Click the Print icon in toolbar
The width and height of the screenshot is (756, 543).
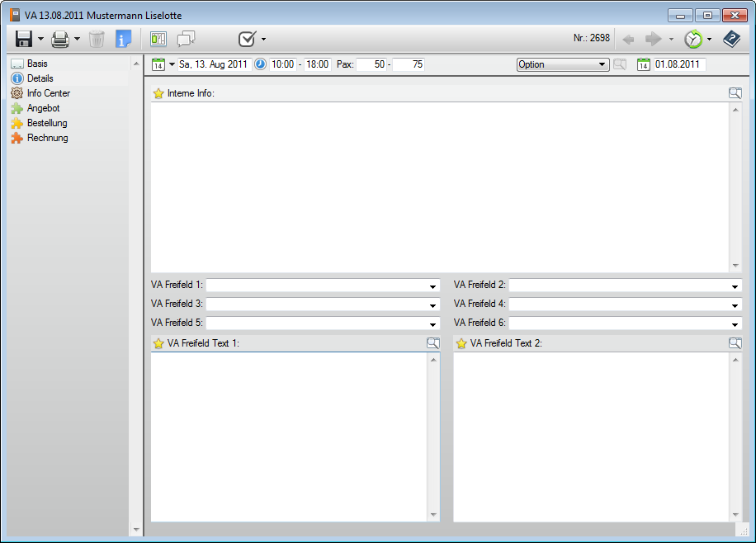pyautogui.click(x=60, y=39)
